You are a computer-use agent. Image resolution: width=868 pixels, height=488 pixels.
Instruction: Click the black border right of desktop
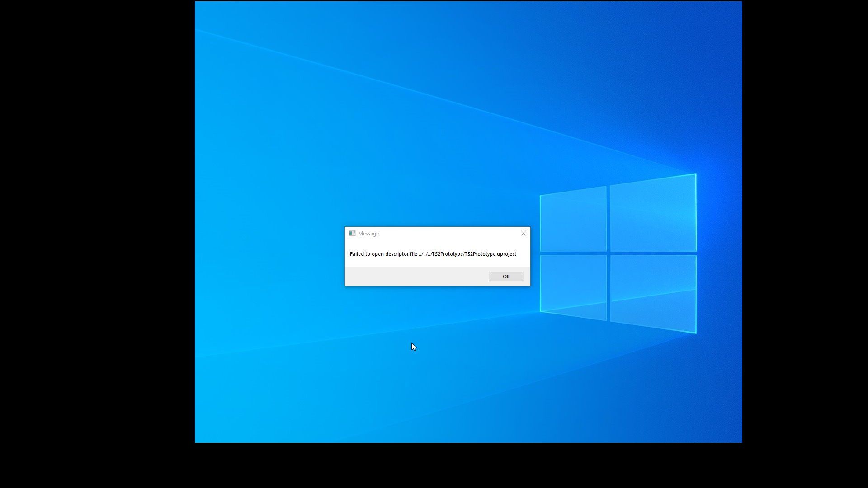805,226
